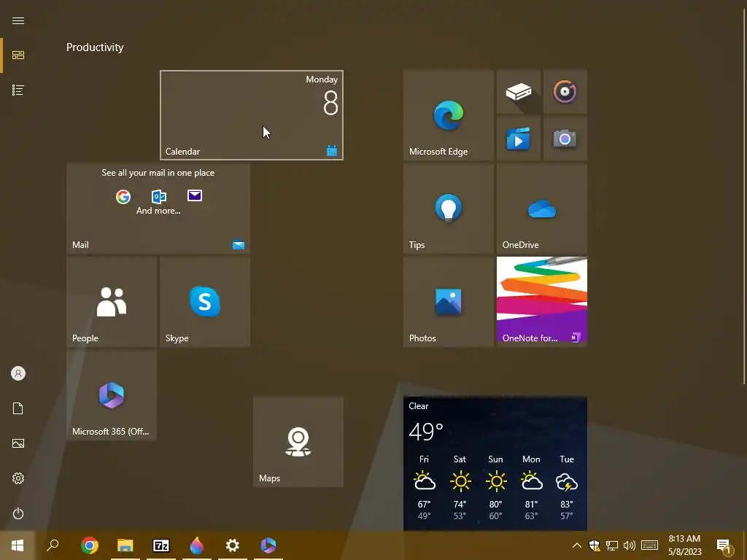The image size is (747, 560).
Task: Expand the Start hamburger menu
Action: pos(18,20)
